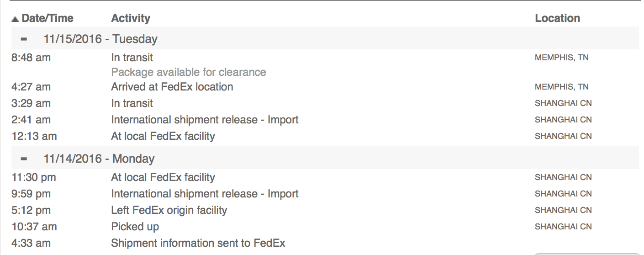Click the Location column header
The height and width of the screenshot is (255, 644).
[557, 18]
